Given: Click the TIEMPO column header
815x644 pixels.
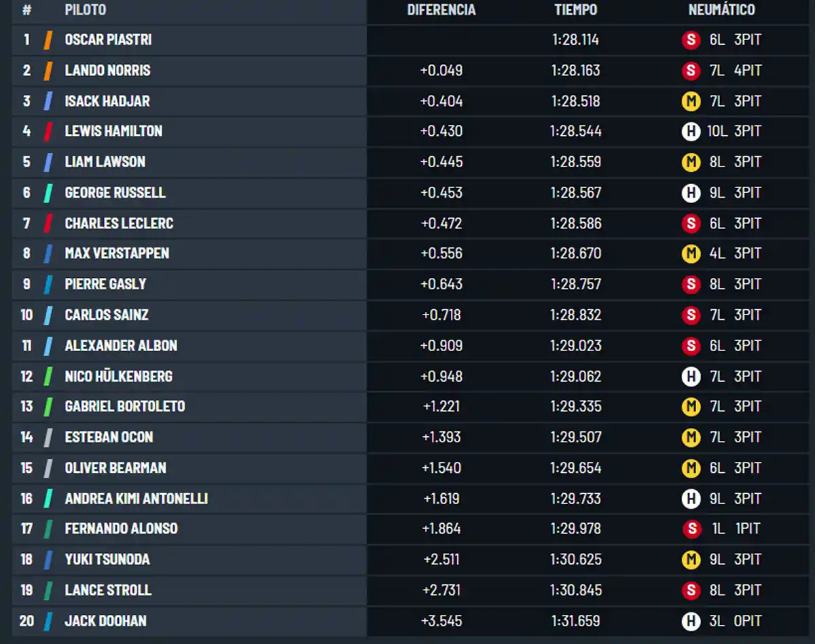Looking at the screenshot, I should (x=576, y=10).
